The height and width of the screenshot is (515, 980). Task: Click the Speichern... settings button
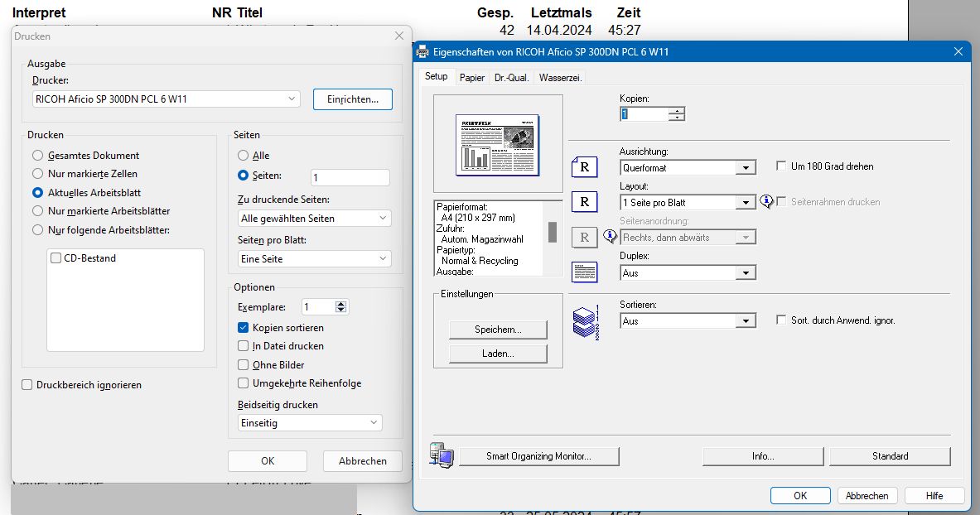498,330
